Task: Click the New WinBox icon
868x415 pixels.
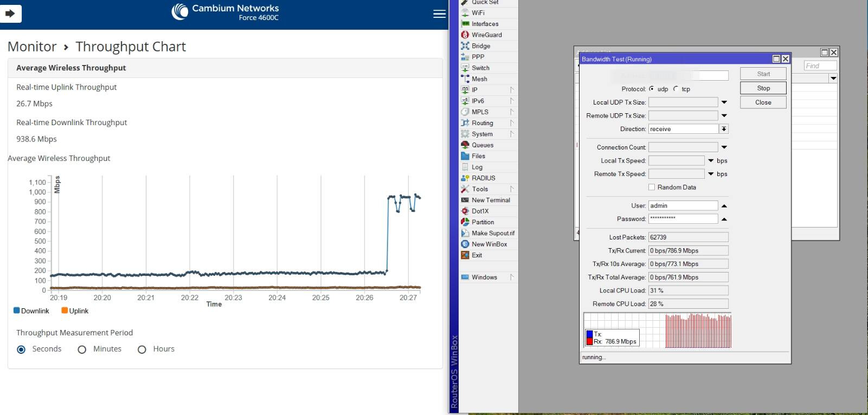Action: pos(465,244)
